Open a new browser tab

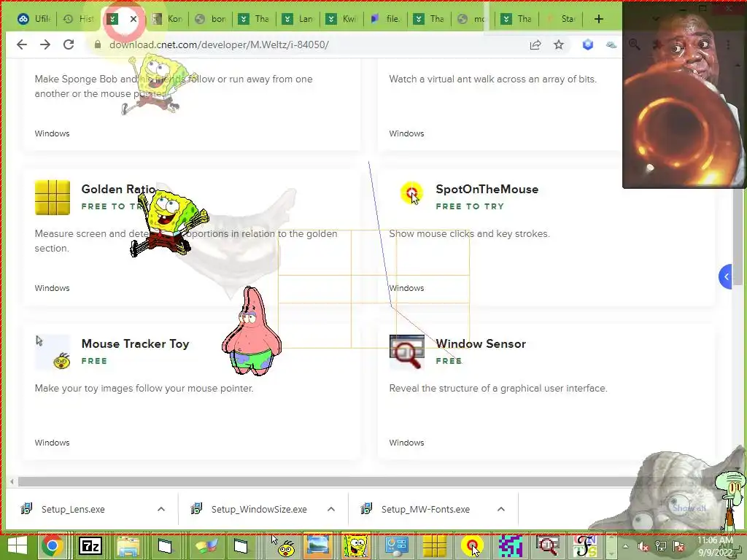[599, 19]
